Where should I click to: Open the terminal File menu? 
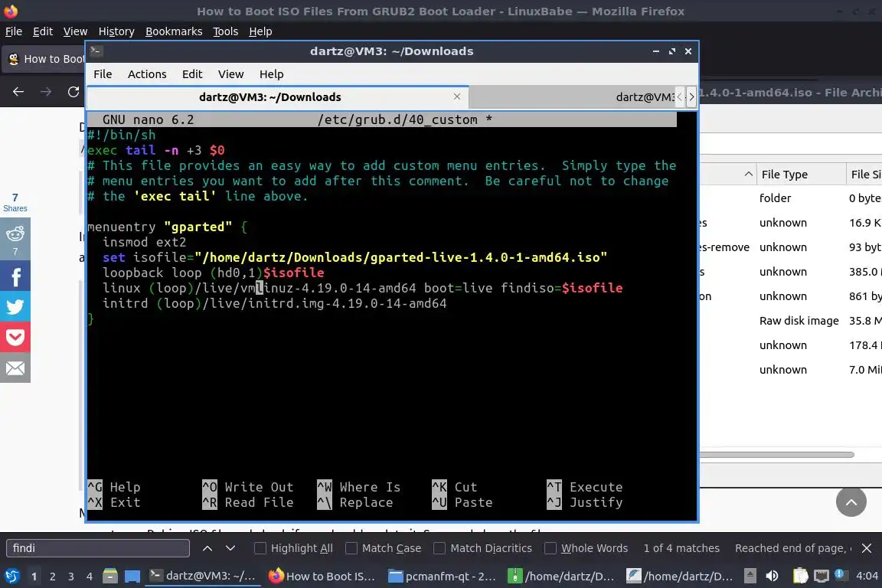[103, 74]
